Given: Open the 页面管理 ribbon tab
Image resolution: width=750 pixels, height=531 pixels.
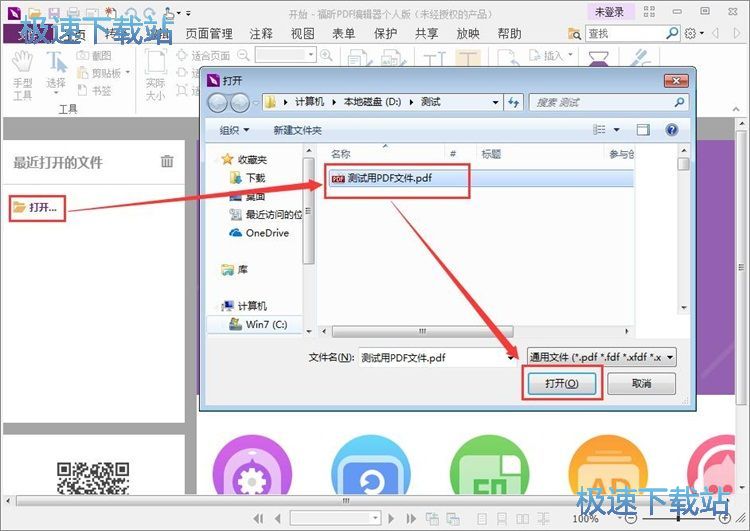Looking at the screenshot, I should (209, 33).
